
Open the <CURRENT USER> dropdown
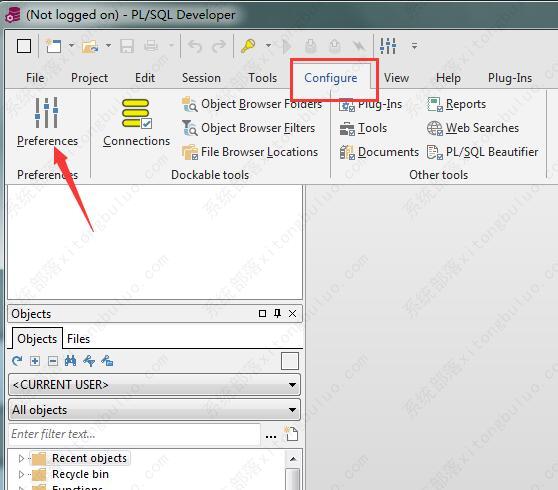coord(154,385)
